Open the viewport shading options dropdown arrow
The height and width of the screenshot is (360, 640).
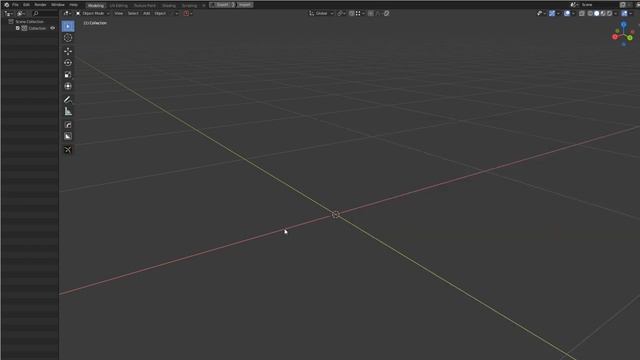[615, 13]
